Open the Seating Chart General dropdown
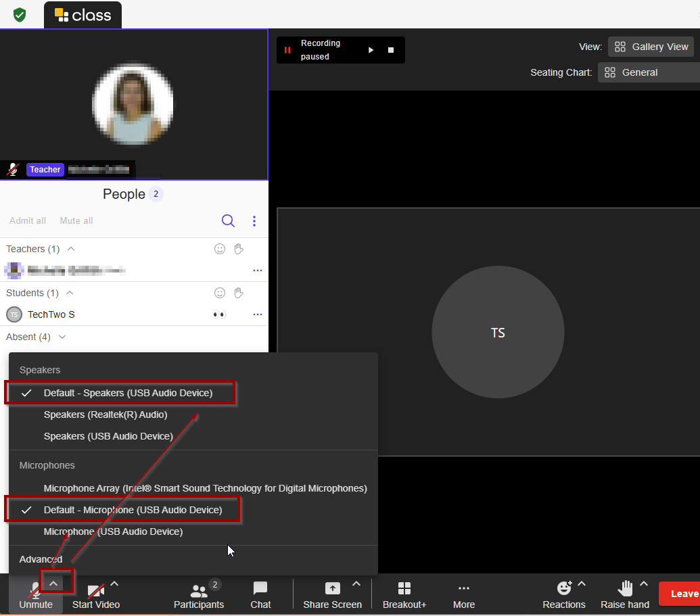Image resolution: width=700 pixels, height=616 pixels. click(x=649, y=72)
